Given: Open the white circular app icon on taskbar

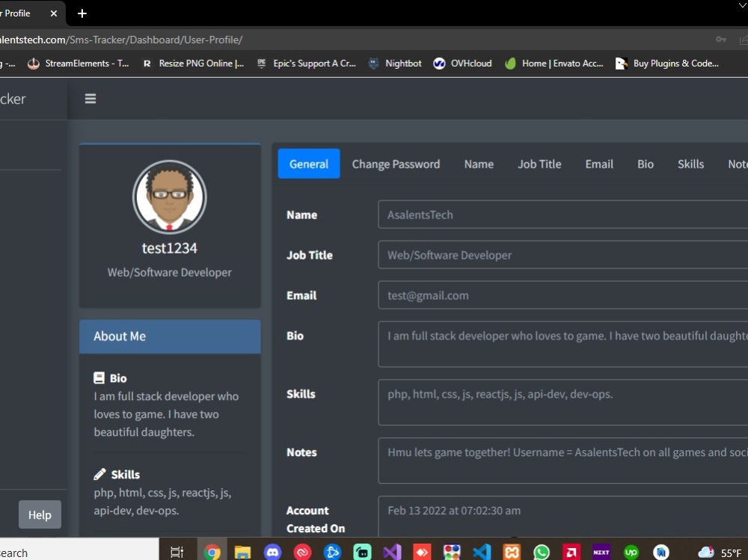Looking at the screenshot, I should pos(661,553).
